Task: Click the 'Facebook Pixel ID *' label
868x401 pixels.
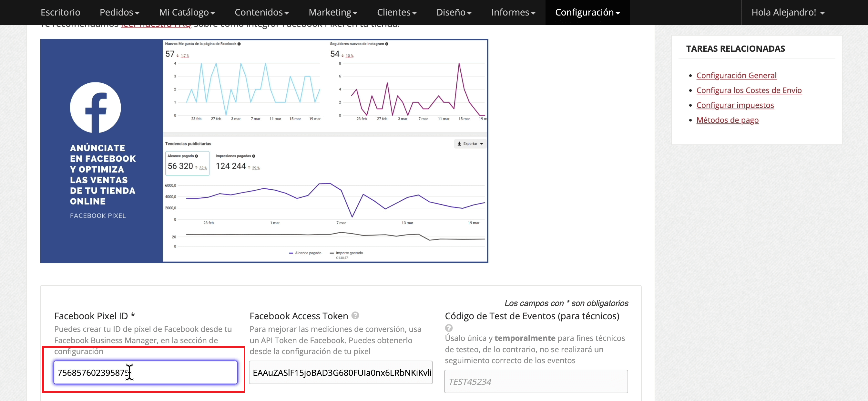Action: [95, 316]
